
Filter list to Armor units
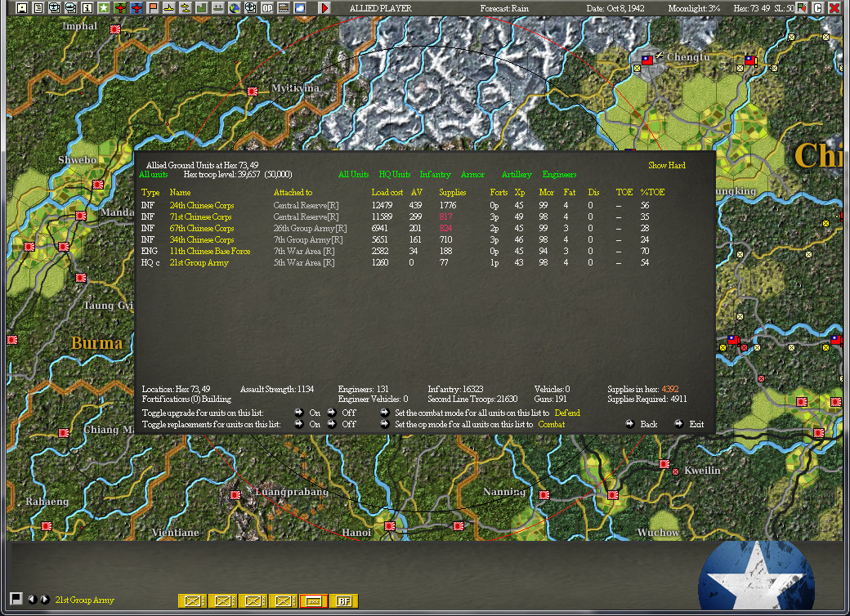[x=472, y=175]
